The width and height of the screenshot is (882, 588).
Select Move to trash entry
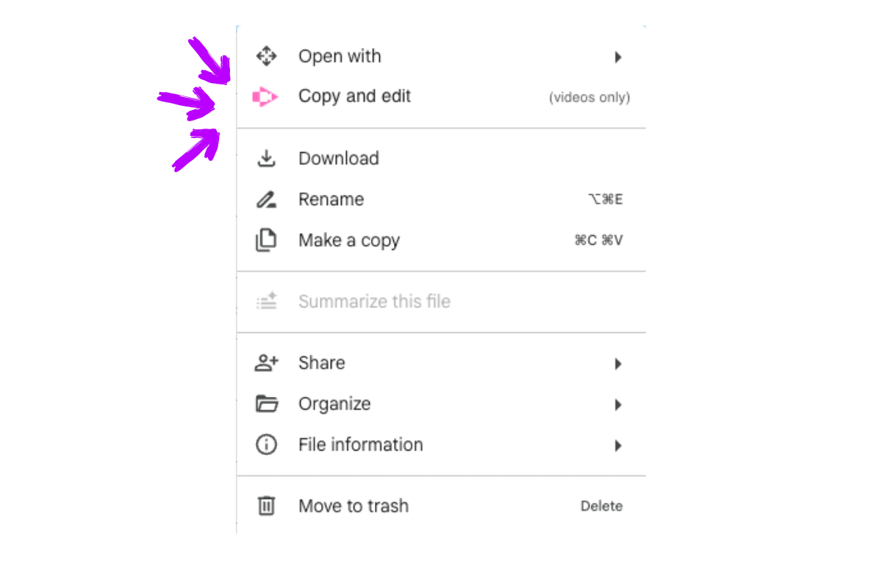point(354,506)
